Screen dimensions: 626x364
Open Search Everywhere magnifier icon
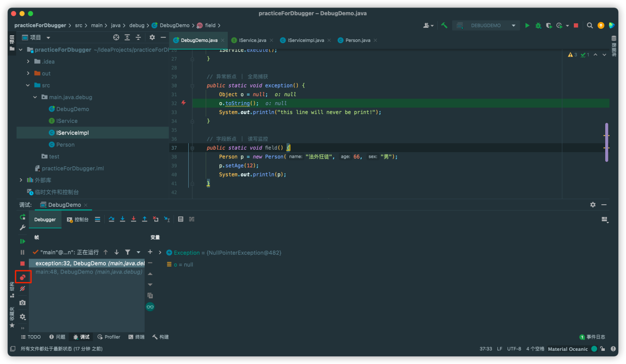pyautogui.click(x=590, y=25)
